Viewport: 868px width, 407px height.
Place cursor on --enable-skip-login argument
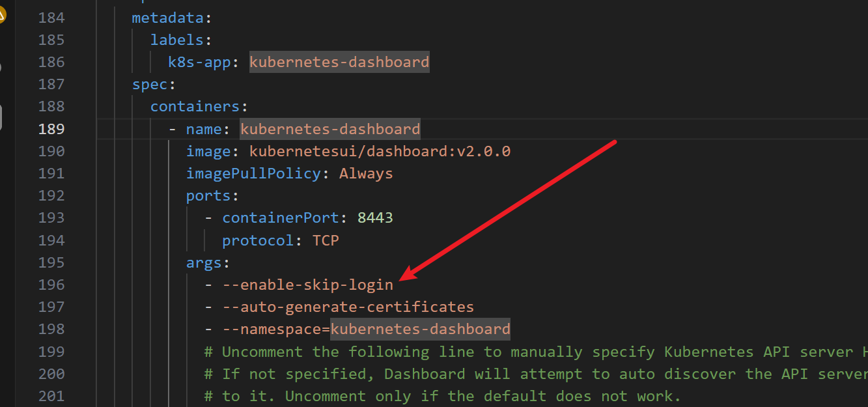(x=307, y=285)
